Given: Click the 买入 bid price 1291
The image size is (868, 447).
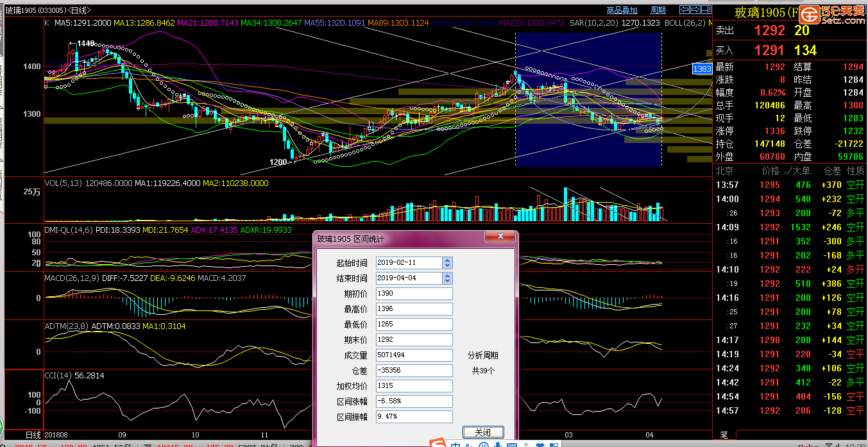Looking at the screenshot, I should 769,50.
